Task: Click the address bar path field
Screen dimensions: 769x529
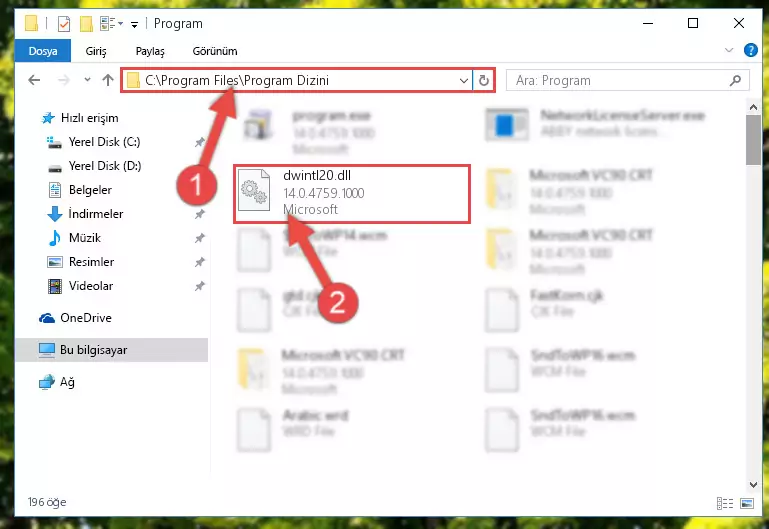Action: (296, 80)
